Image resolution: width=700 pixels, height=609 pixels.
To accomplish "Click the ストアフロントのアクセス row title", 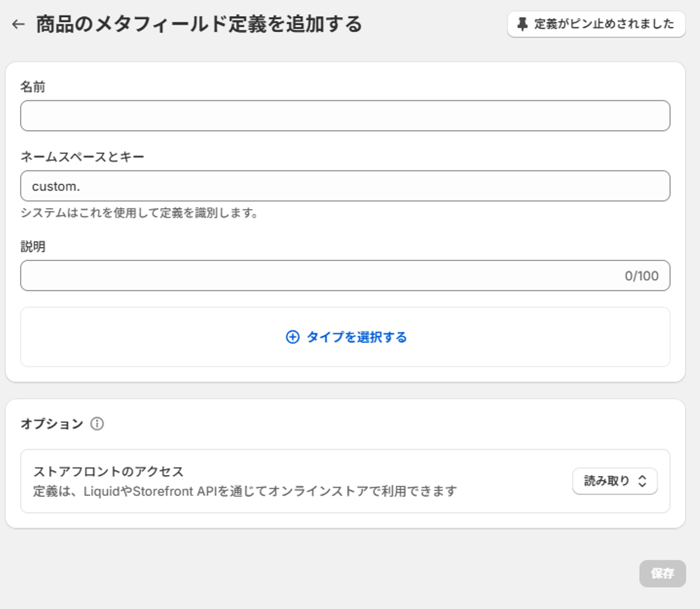I will (x=108, y=471).
